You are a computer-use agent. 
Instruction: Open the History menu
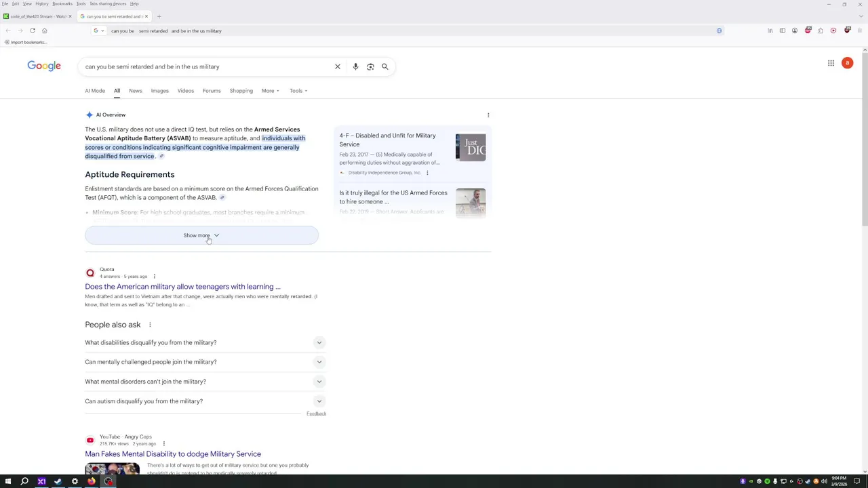pyautogui.click(x=42, y=4)
